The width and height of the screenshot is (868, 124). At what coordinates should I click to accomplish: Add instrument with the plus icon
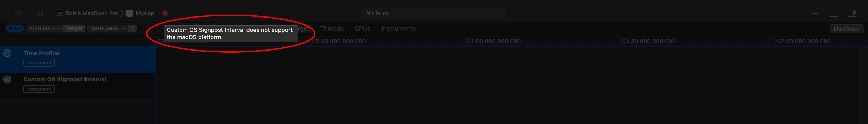tap(815, 13)
